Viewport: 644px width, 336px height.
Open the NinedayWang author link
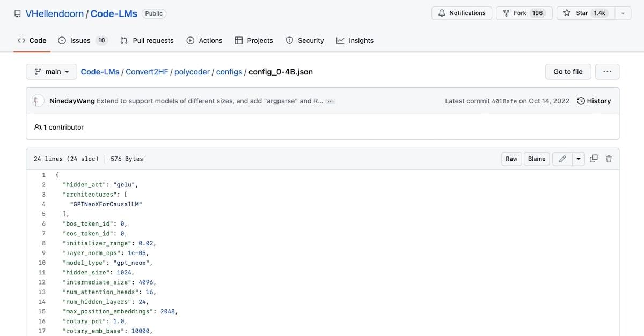[x=72, y=101]
